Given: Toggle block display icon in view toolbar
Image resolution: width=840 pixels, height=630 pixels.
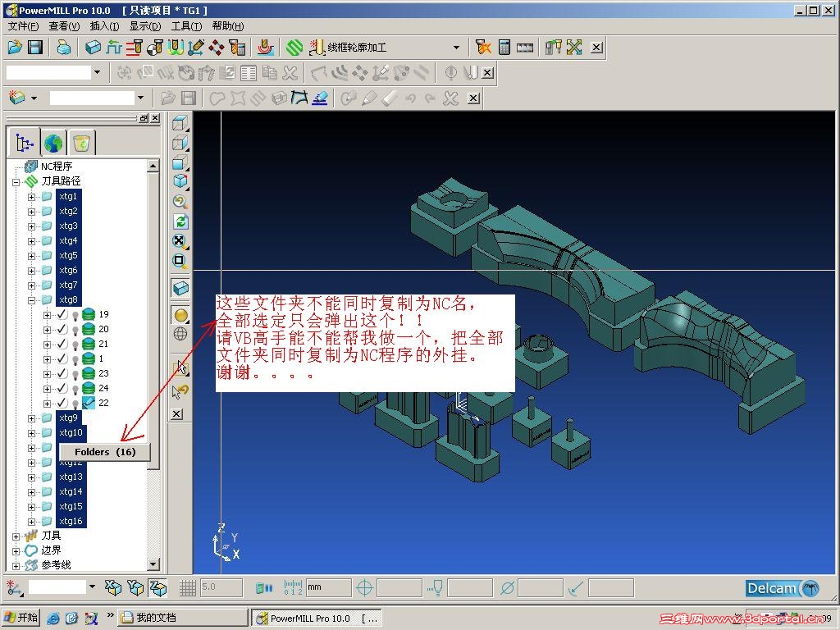Looking at the screenshot, I should tap(180, 288).
